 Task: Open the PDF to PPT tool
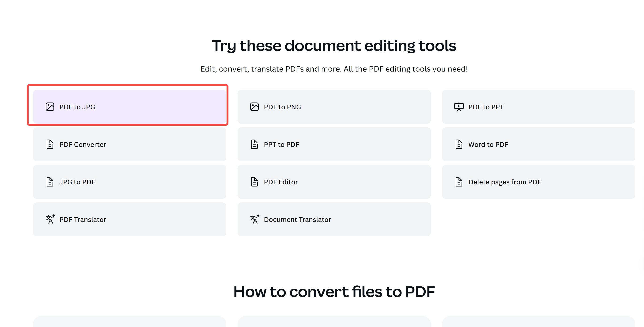(538, 107)
